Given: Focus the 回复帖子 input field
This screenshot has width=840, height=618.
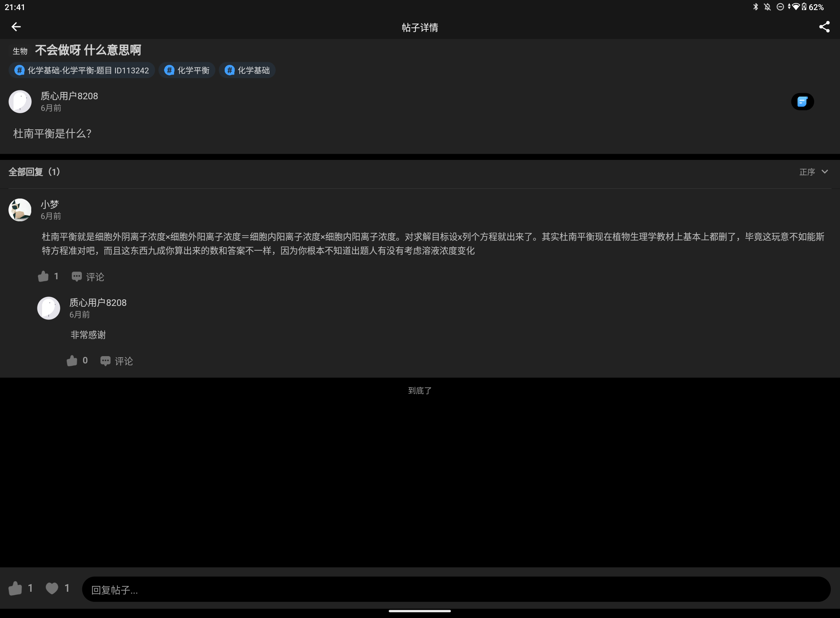Looking at the screenshot, I should pos(456,589).
